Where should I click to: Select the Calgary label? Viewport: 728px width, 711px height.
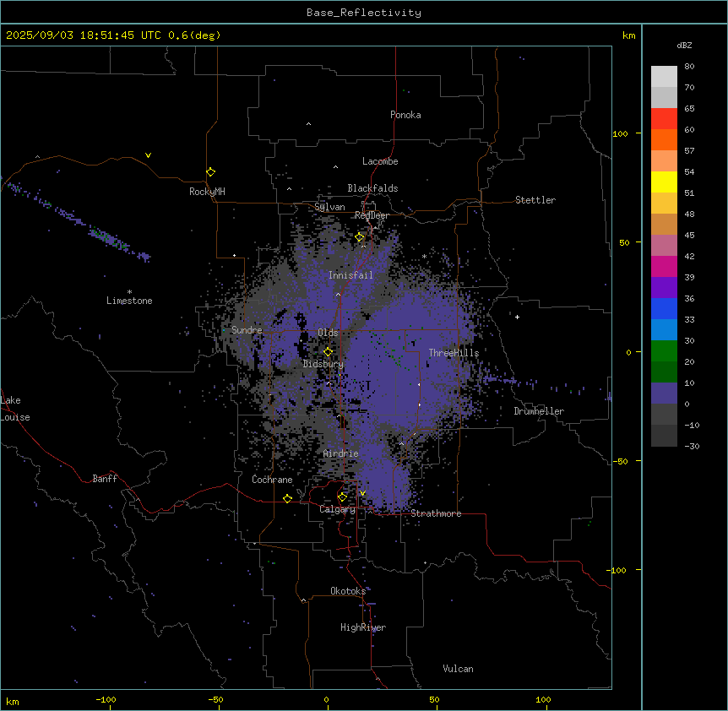[x=337, y=509]
